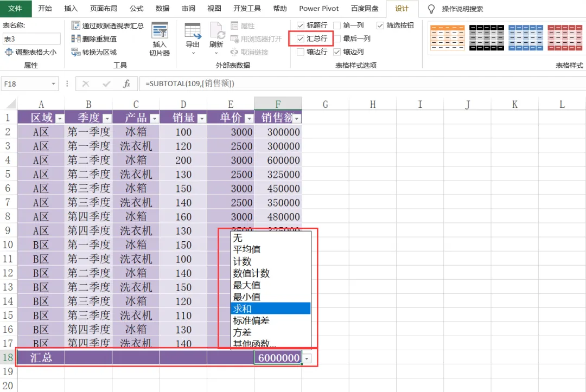
Task: Select the column F header
Action: (278, 104)
